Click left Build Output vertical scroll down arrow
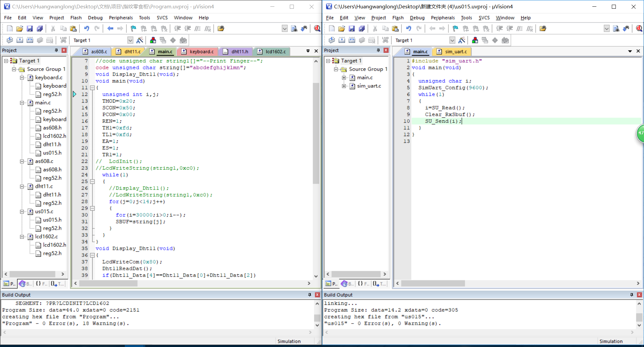644x347 pixels. 317,325
